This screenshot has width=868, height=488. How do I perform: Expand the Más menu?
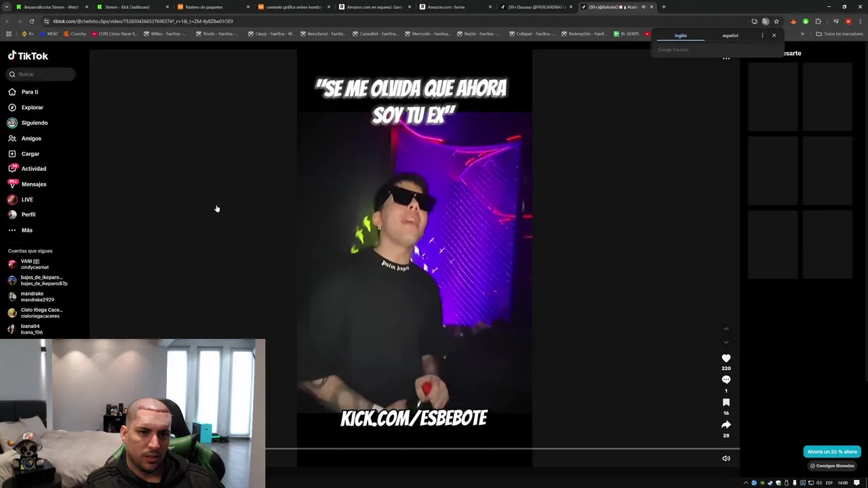coord(20,230)
